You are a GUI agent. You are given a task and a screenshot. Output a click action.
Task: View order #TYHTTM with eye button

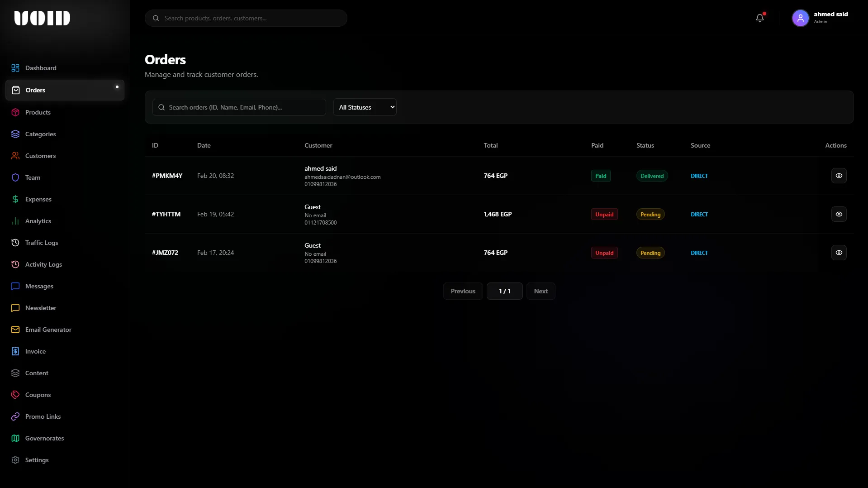point(839,214)
